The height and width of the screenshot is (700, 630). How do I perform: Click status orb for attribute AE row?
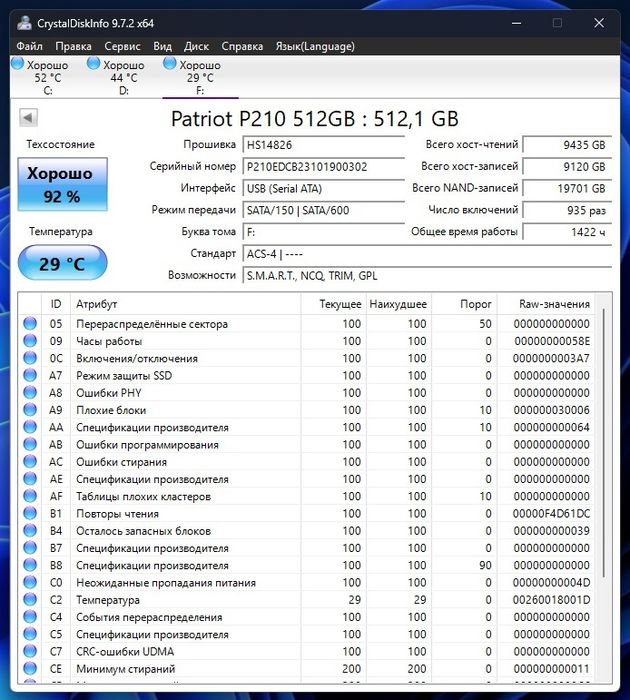click(x=30, y=479)
